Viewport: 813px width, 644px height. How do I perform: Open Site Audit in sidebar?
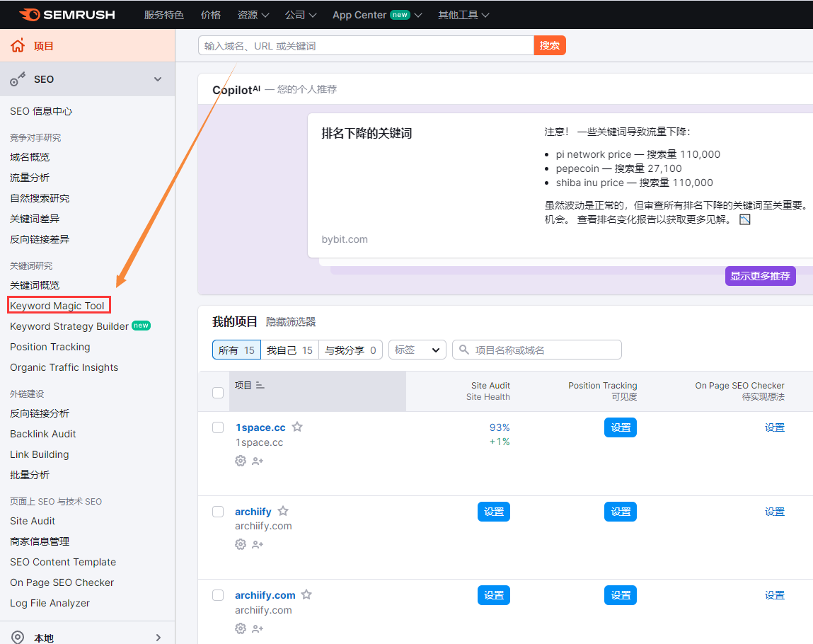(32, 521)
